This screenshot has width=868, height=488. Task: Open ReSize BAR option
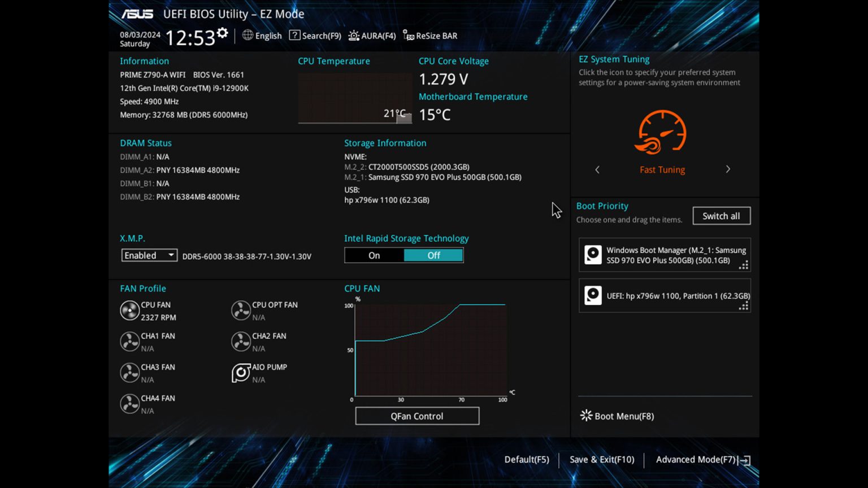click(430, 36)
